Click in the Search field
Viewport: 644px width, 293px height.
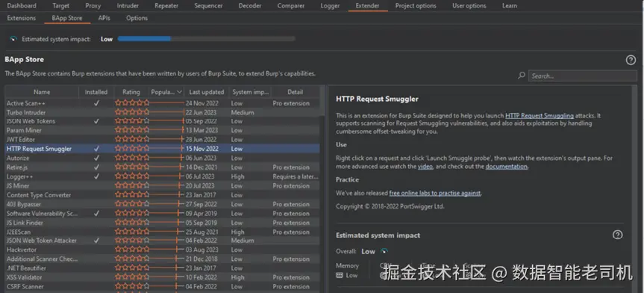pyautogui.click(x=582, y=75)
